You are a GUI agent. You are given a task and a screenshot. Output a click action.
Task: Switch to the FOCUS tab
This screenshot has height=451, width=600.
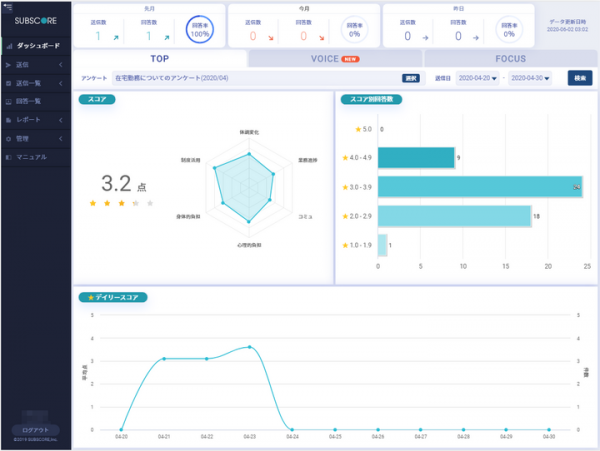[x=510, y=59]
